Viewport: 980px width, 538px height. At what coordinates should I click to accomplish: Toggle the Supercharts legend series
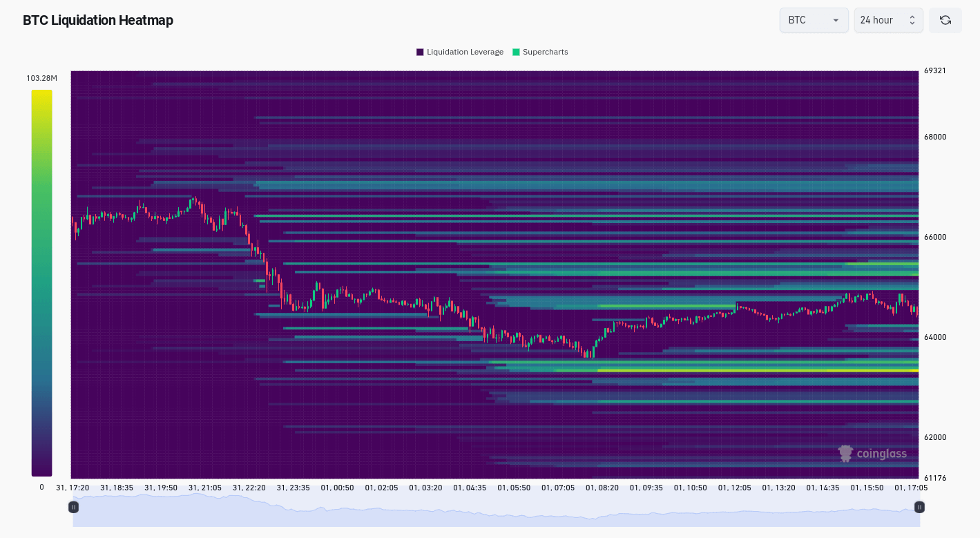point(545,52)
